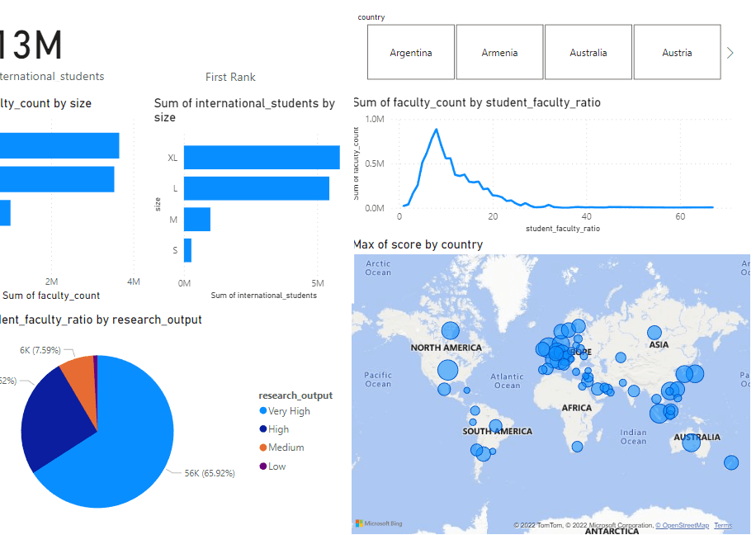Viewport: 756px width, 535px height.
Task: Click the M bar in international students chart
Action: pos(197,220)
